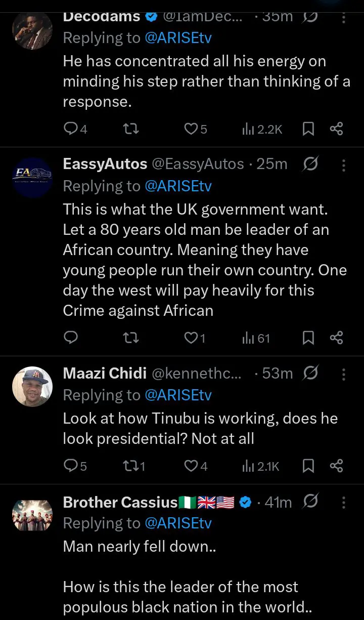Like Decodams' tweet with 5 likes

[191, 129]
